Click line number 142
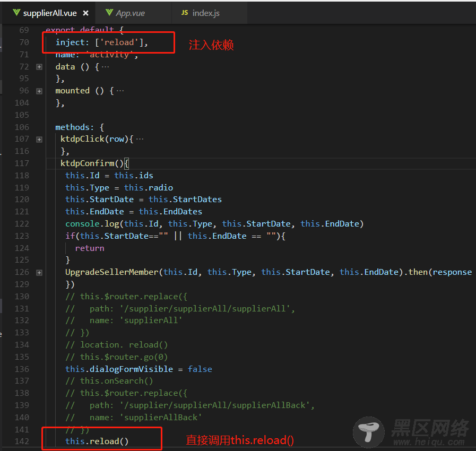Viewport: 476px width, 451px height. (x=22, y=441)
